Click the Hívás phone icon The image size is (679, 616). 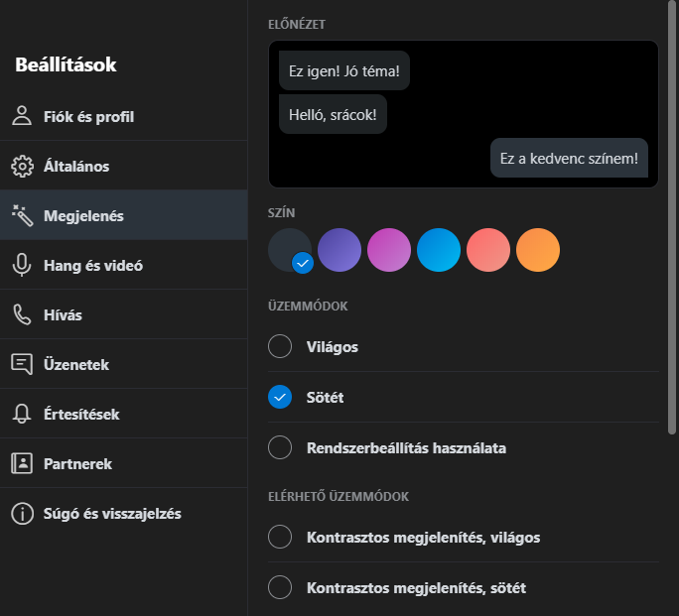pos(22,314)
